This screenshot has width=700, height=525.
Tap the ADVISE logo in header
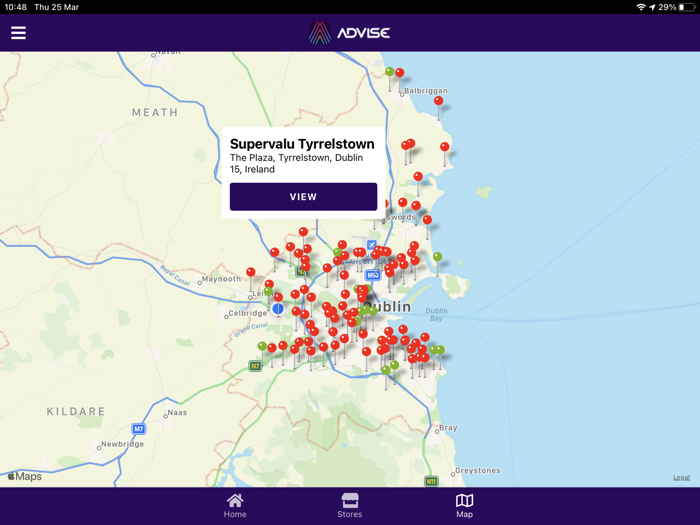(350, 33)
